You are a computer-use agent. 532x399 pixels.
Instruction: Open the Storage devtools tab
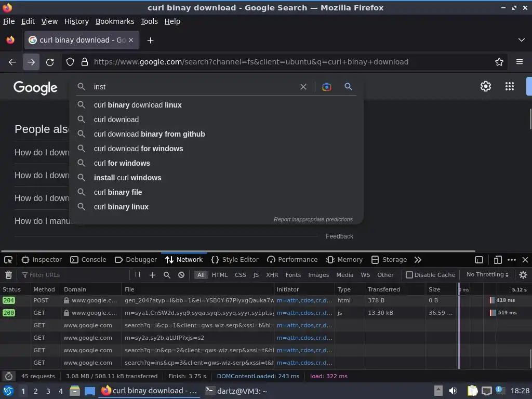[389, 260]
